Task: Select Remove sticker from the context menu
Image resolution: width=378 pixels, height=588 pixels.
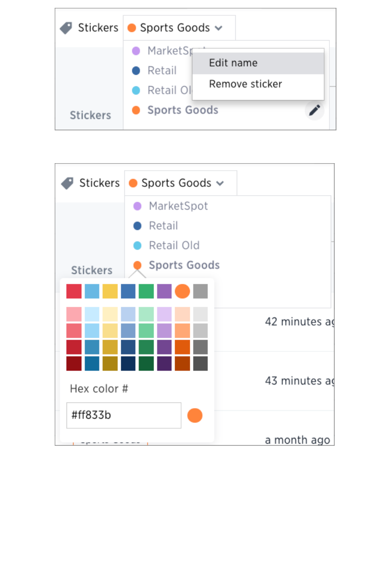Action: [x=245, y=84]
